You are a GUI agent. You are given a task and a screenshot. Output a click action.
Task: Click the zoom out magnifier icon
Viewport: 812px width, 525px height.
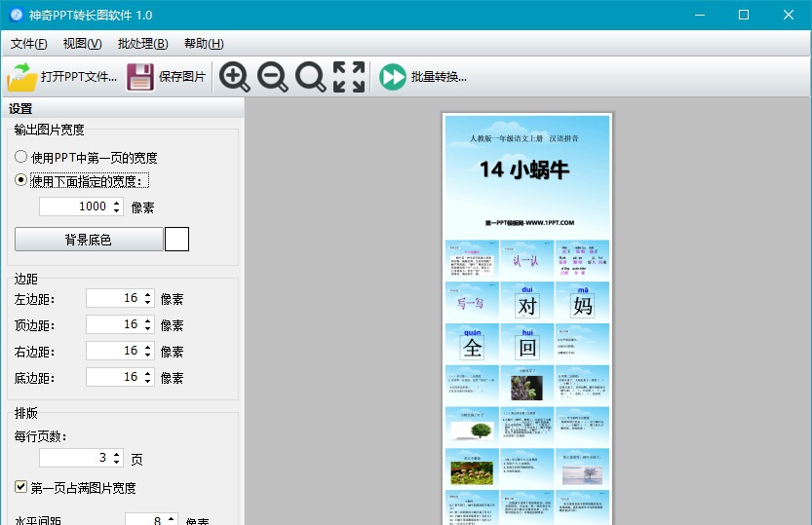point(273,77)
